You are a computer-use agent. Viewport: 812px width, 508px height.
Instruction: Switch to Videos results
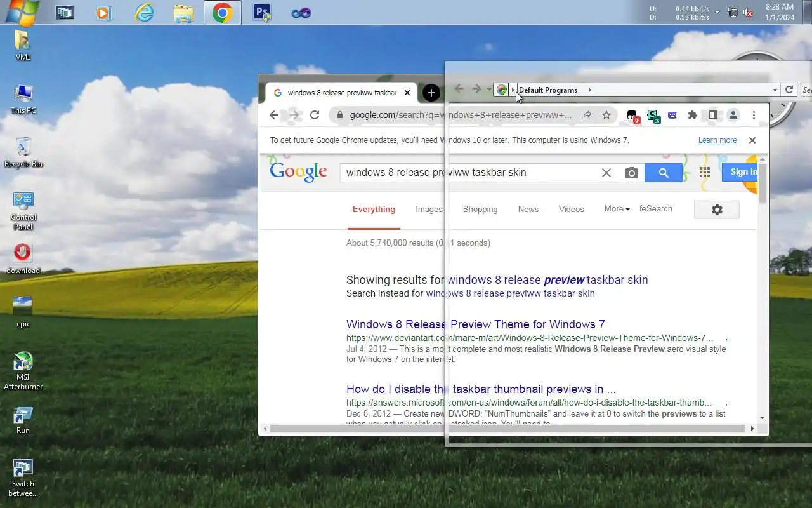tap(571, 210)
